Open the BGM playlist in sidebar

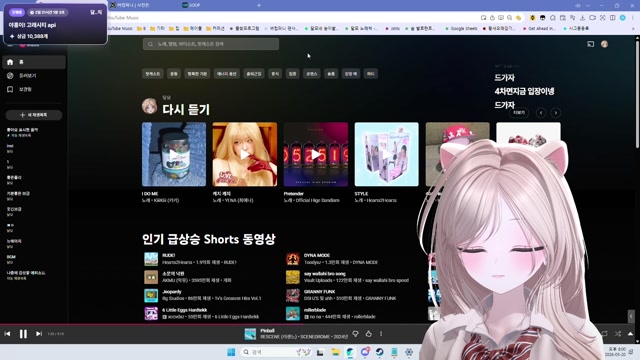coord(34,259)
